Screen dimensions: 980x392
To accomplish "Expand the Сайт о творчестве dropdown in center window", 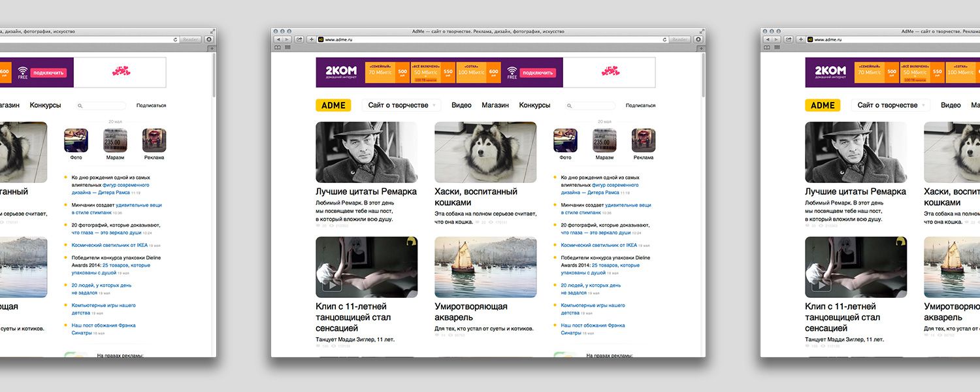I will (402, 105).
